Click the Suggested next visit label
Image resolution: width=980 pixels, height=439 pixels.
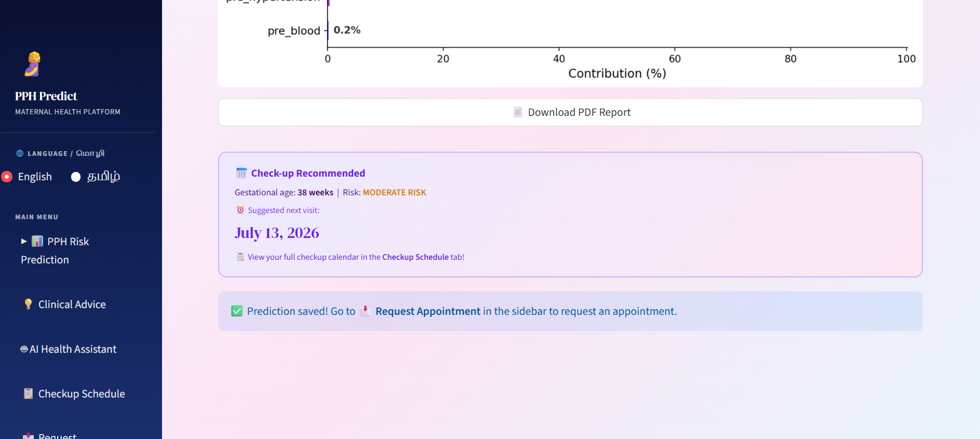(x=284, y=210)
